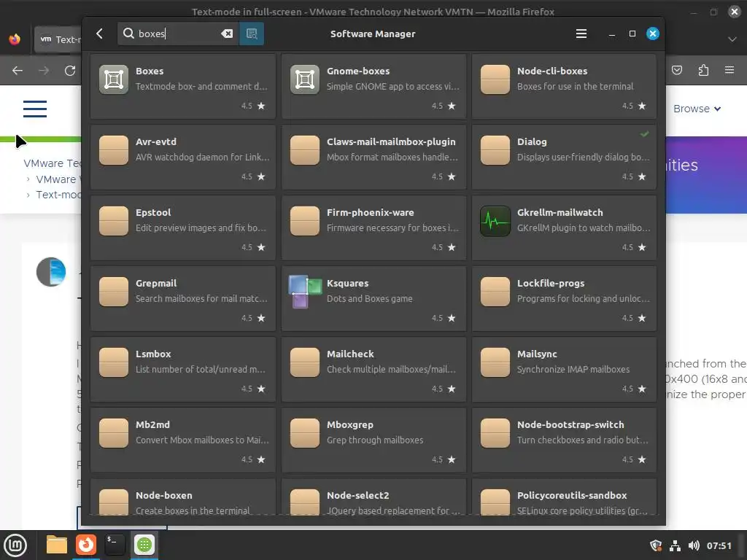Screen dimensions: 747x560
Task: Toggle search in descriptions icon
Action: (252, 34)
